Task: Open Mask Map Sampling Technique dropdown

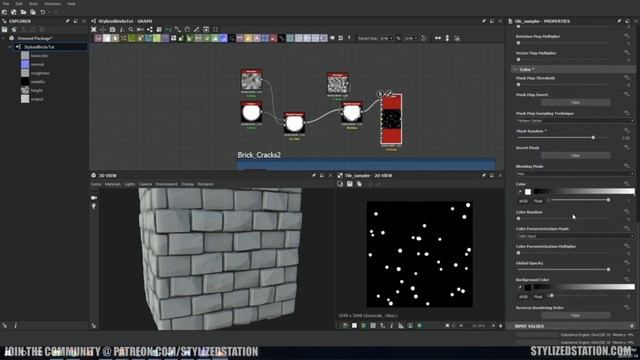Action: pyautogui.click(x=575, y=121)
